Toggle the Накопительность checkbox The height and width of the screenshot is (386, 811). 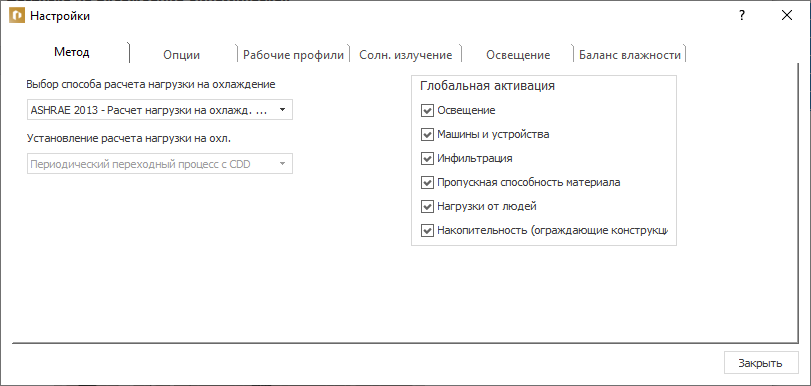[427, 231]
